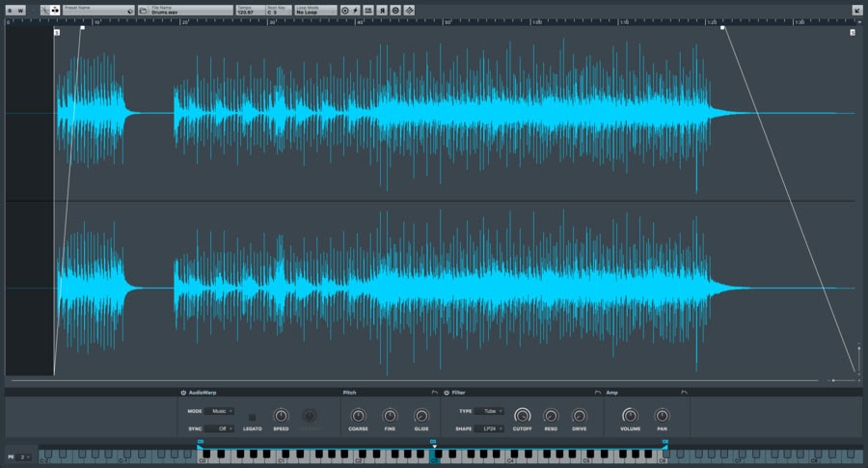Play the C0 key on the keyboard
The height and width of the screenshot is (468, 868).
(x=202, y=459)
